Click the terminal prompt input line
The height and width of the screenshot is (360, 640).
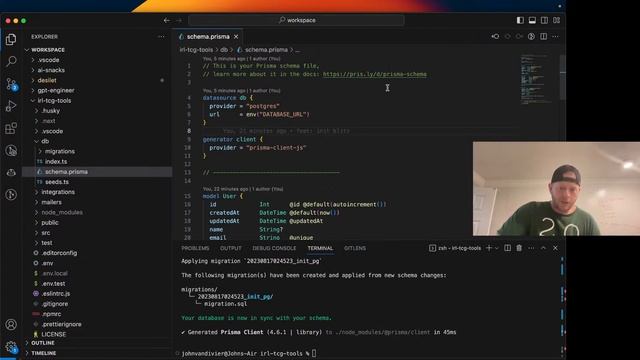(x=313, y=353)
